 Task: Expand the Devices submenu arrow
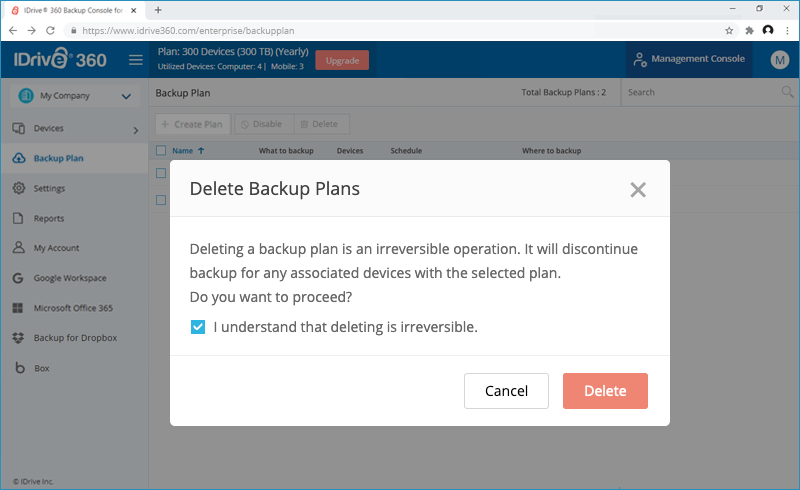pyautogui.click(x=136, y=129)
